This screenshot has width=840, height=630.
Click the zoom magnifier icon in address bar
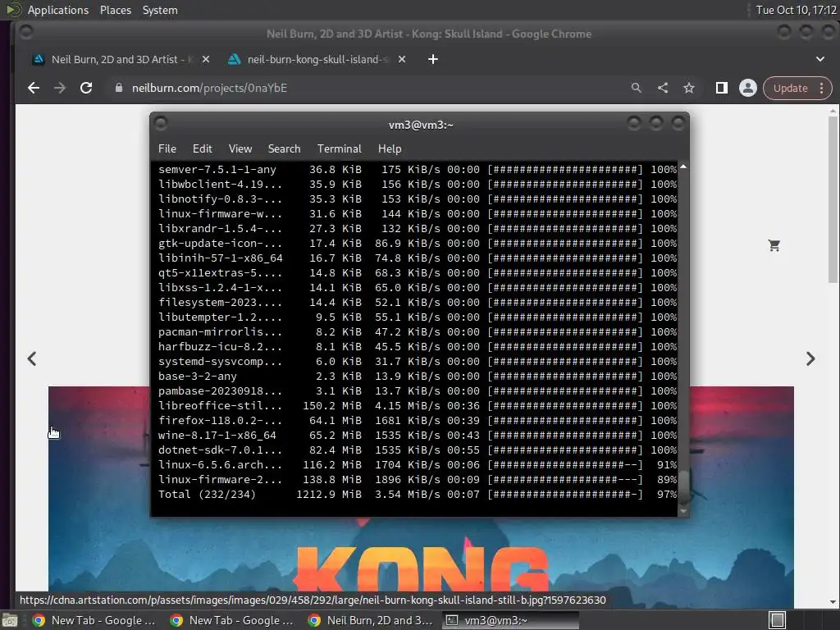pos(636,88)
